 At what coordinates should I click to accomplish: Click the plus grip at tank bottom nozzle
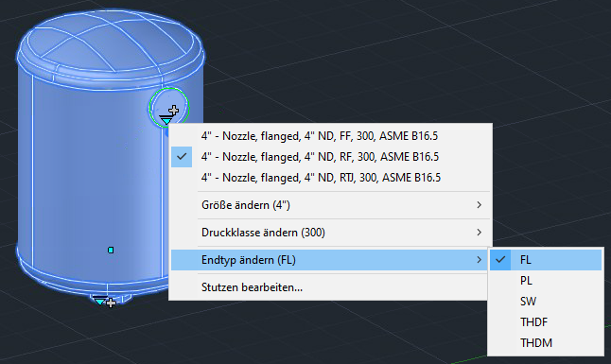pyautogui.click(x=111, y=303)
